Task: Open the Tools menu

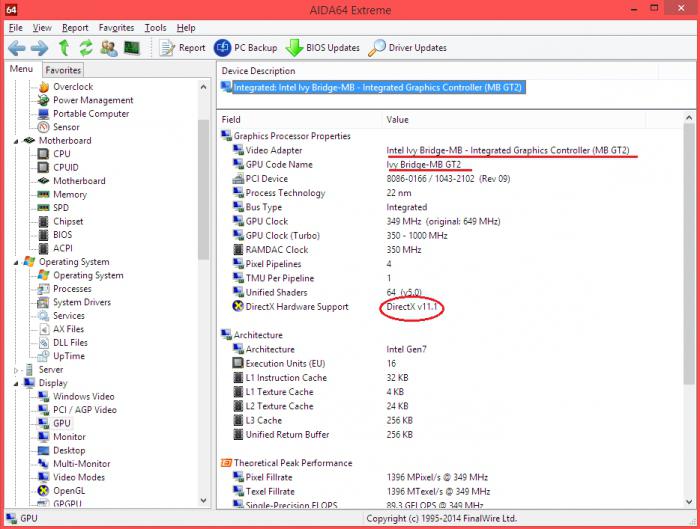Action: point(155,28)
